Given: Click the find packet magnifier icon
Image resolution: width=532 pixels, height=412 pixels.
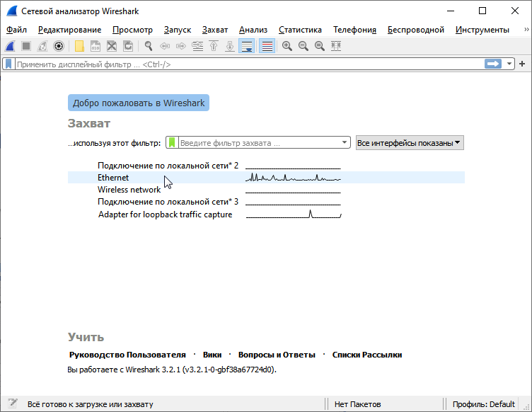Looking at the screenshot, I should coord(149,46).
